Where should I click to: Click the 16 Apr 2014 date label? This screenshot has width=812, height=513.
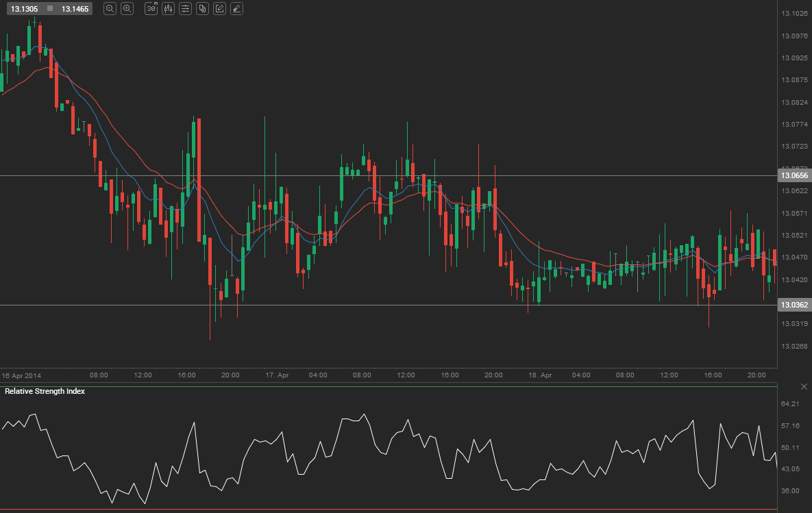pos(21,375)
